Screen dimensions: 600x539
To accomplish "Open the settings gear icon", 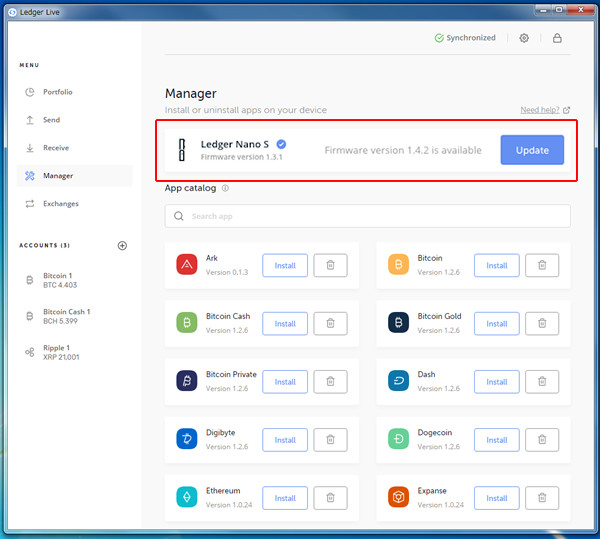I will point(524,38).
